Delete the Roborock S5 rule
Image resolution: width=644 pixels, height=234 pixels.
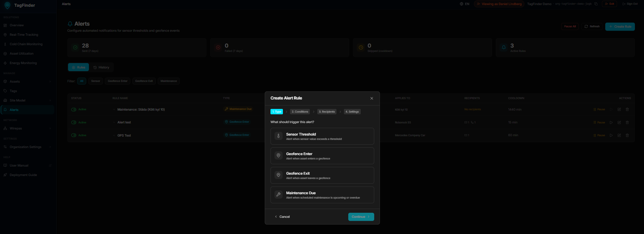(627, 122)
